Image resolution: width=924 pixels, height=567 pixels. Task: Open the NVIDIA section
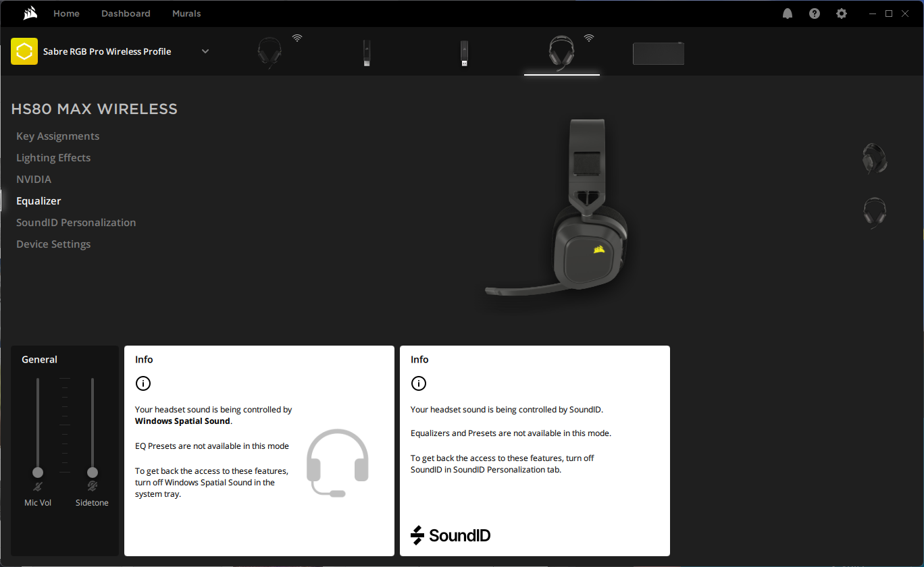coord(34,180)
